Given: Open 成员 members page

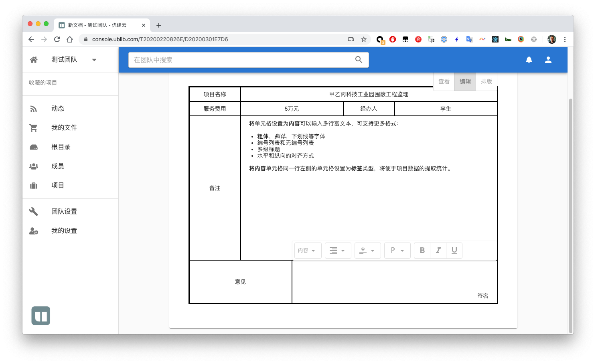Looking at the screenshot, I should coord(57,166).
